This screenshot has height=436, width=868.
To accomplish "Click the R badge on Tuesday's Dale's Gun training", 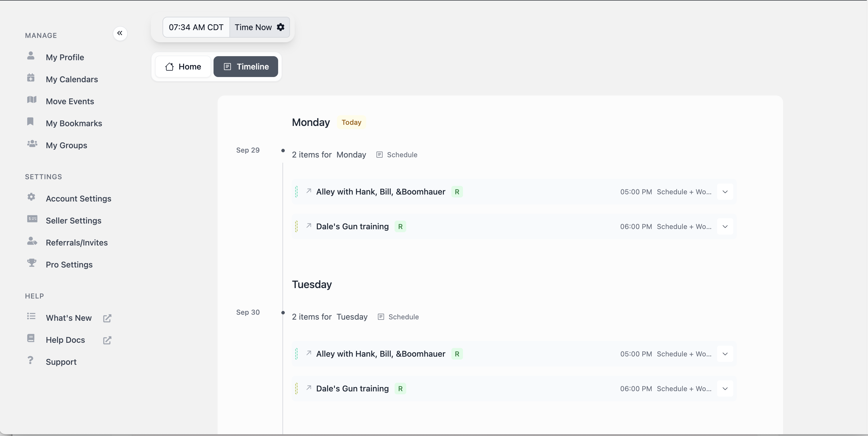I will click(400, 388).
